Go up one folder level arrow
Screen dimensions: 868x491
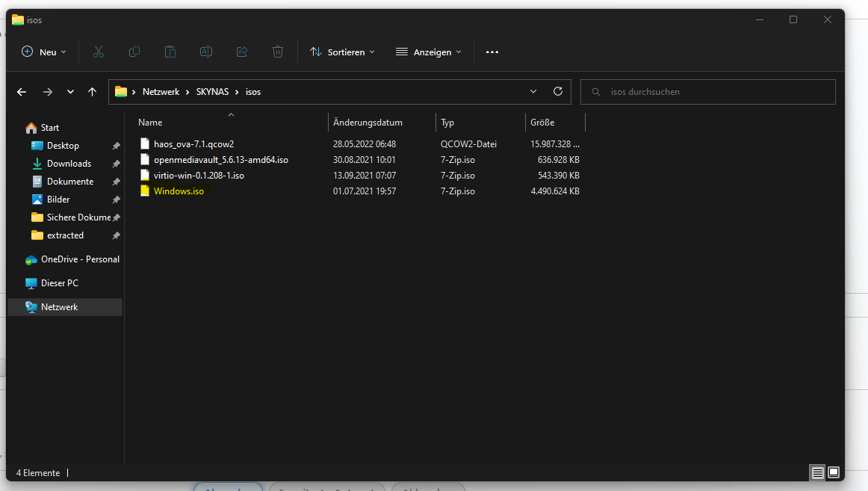click(92, 92)
